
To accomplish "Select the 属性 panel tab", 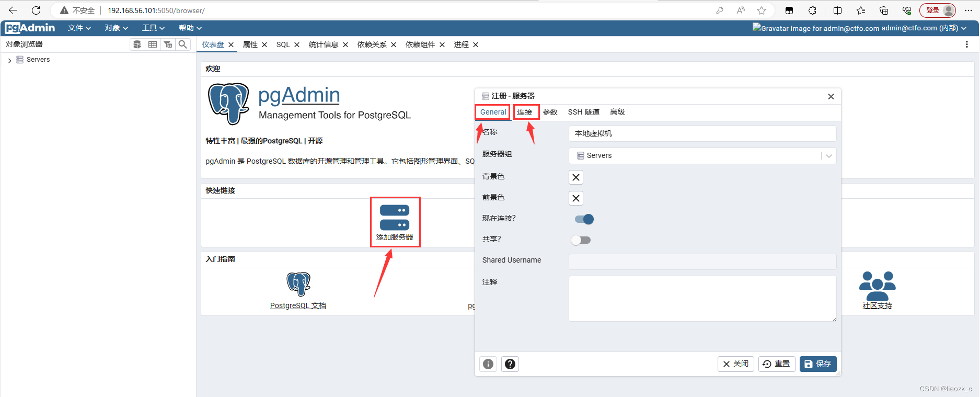I will click(x=250, y=45).
